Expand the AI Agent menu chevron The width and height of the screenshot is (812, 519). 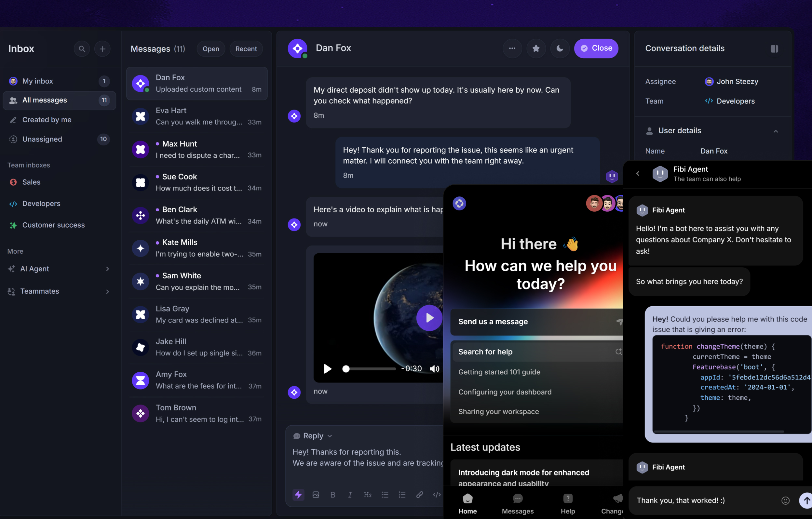[107, 269]
